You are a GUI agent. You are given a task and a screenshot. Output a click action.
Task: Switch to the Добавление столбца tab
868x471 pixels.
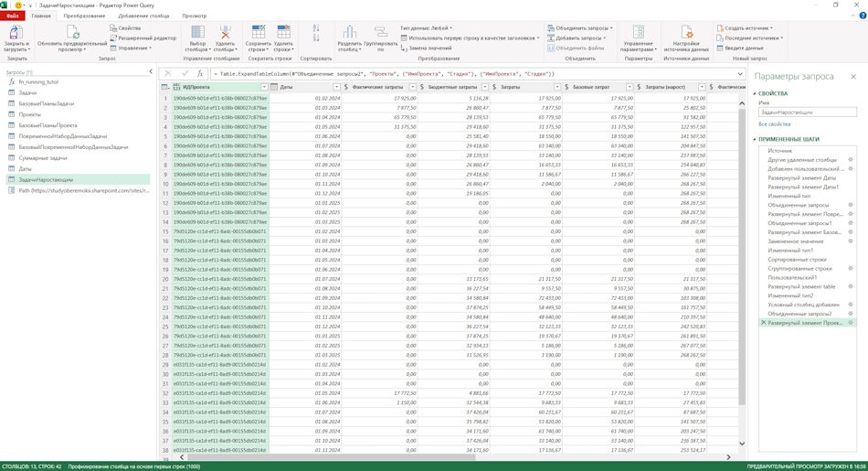click(143, 16)
